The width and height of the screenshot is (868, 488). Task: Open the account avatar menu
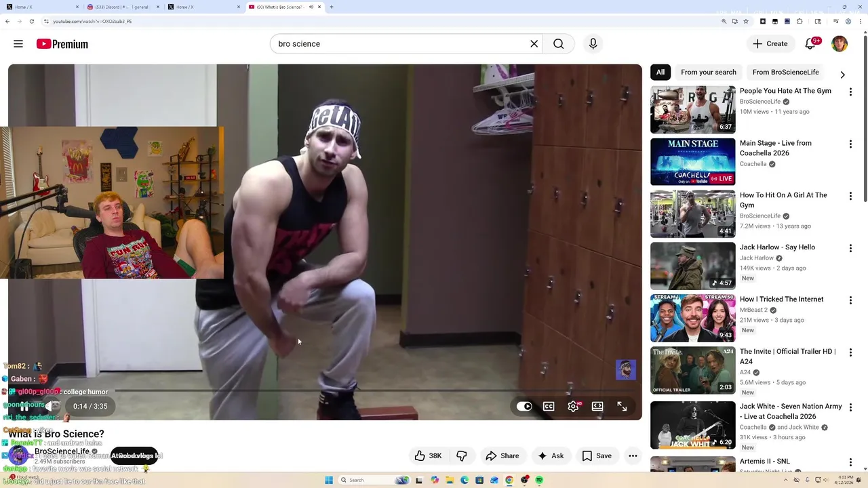(x=840, y=44)
